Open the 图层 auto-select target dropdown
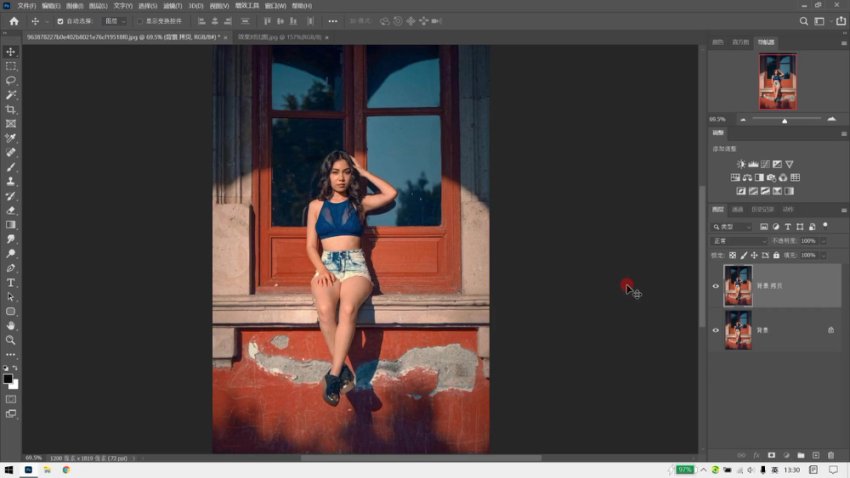The height and width of the screenshot is (478, 850). (x=115, y=21)
